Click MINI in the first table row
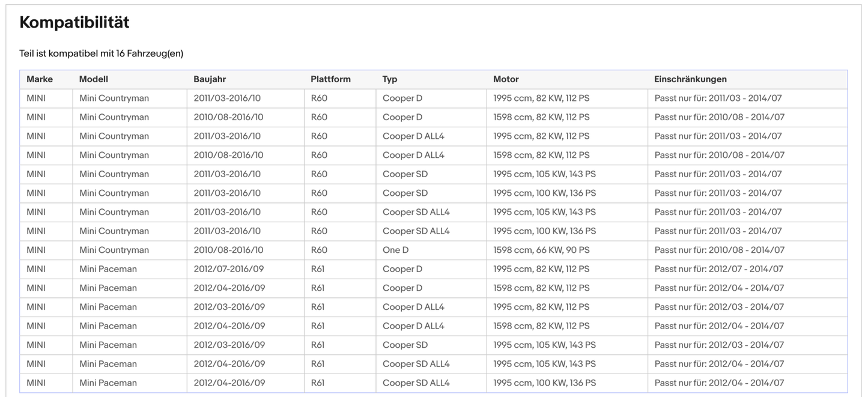 [x=36, y=98]
